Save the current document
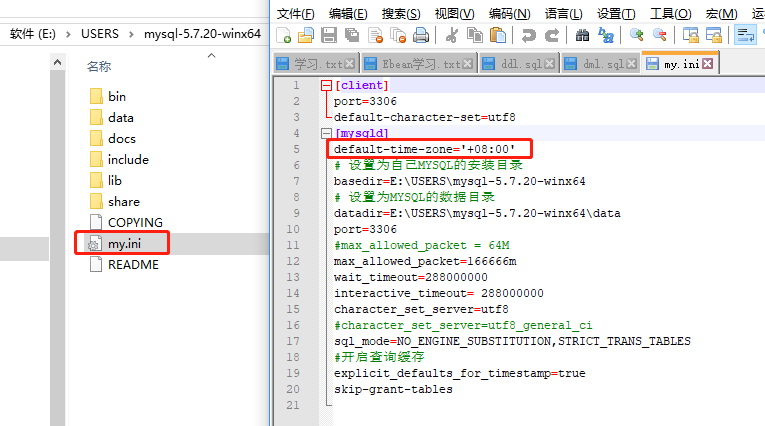The image size is (765, 426). coord(329,35)
